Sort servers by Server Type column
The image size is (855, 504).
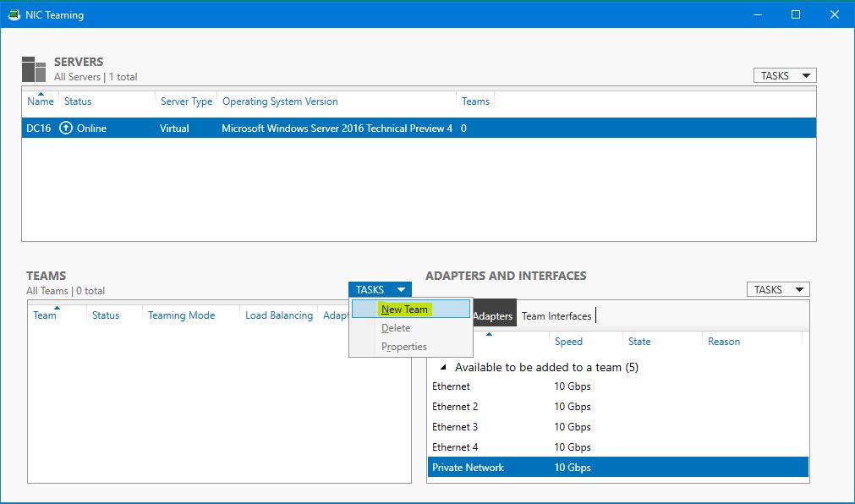coord(186,101)
